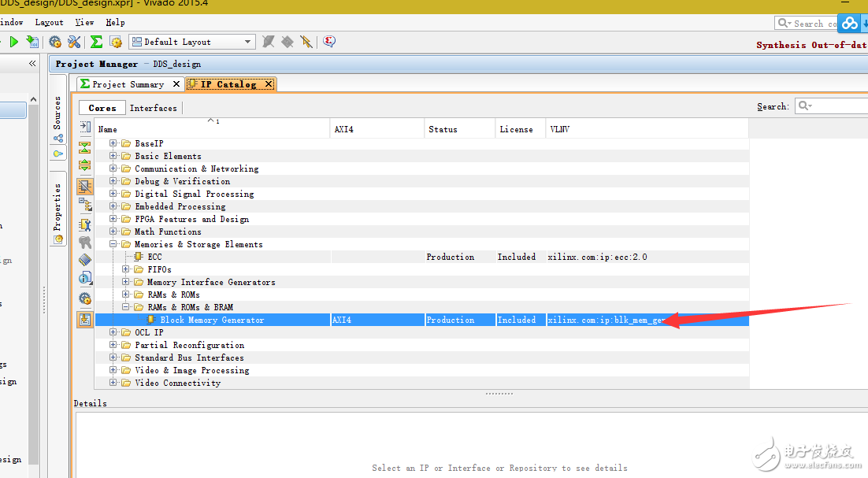This screenshot has height=478, width=868.
Task: Switch to the Interfaces tab
Action: tap(153, 107)
